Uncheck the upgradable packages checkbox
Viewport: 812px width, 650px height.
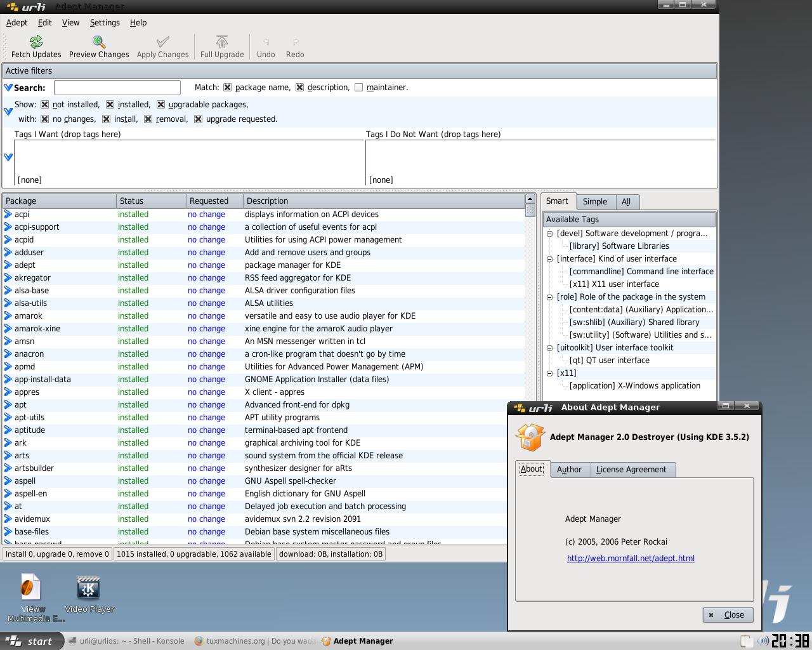pos(161,105)
